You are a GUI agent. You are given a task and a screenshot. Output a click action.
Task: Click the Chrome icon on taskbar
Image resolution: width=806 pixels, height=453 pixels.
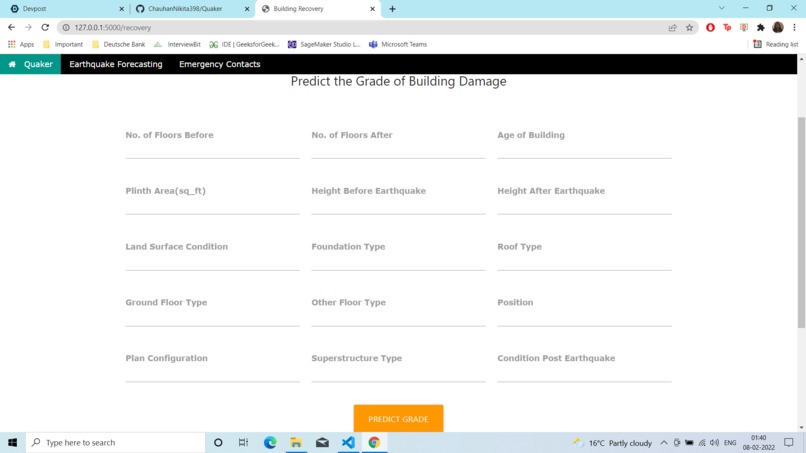point(374,442)
